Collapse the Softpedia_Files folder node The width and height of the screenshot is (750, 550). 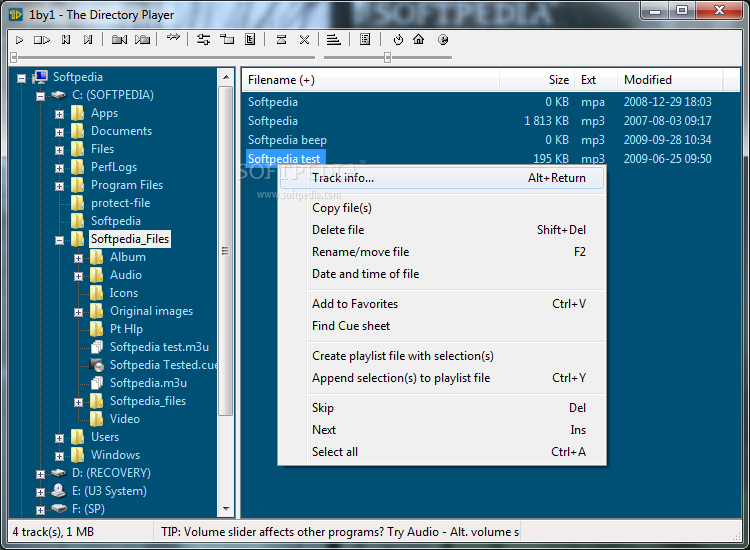[59, 241]
